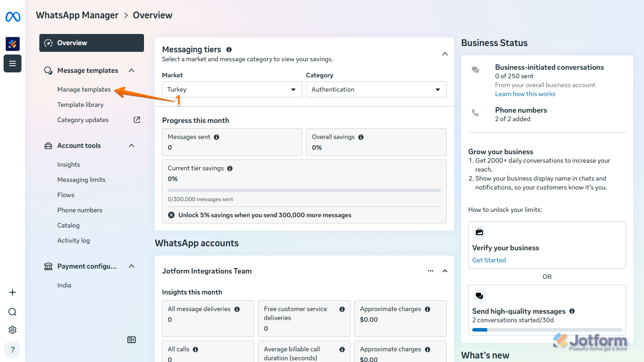Open the search magnifier icon
Viewport: 644px width, 362px height.
tap(13, 312)
